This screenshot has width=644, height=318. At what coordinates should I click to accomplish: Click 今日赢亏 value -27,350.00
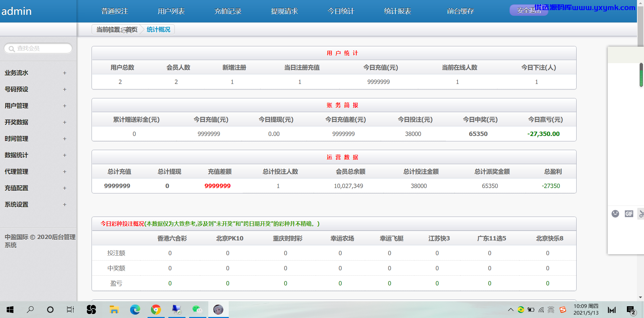point(543,134)
